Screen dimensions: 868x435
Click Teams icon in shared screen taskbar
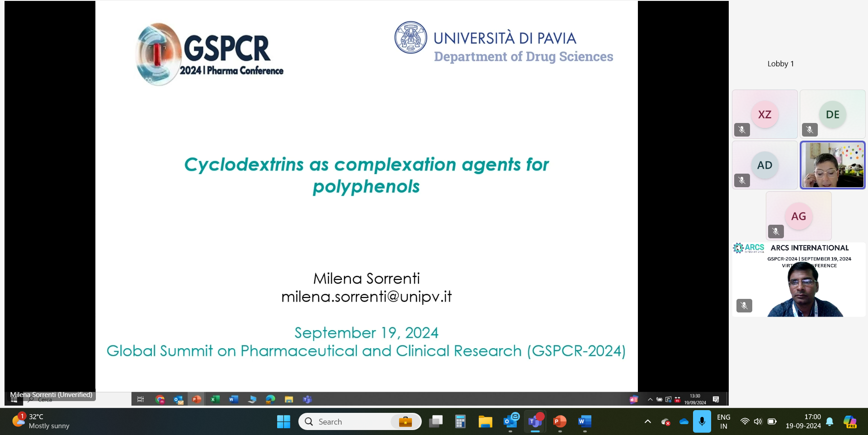click(307, 399)
